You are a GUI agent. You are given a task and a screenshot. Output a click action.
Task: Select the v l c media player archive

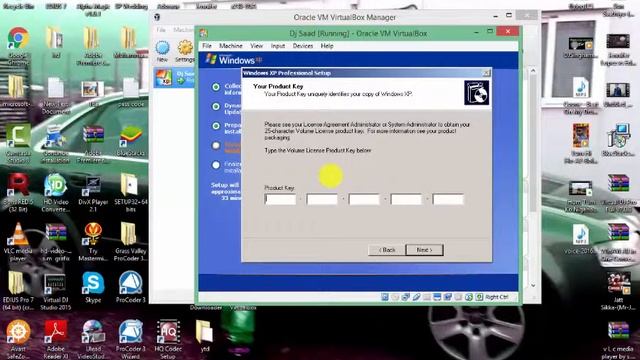click(x=618, y=340)
